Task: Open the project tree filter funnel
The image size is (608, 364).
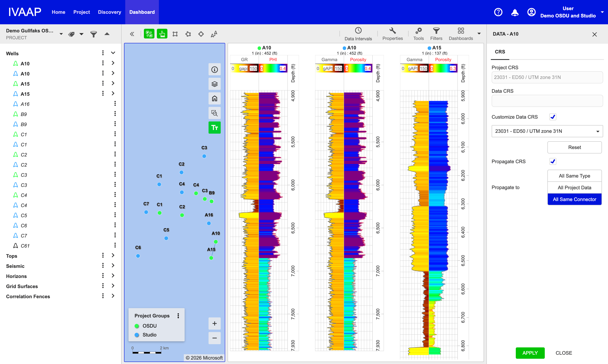Action: [94, 34]
